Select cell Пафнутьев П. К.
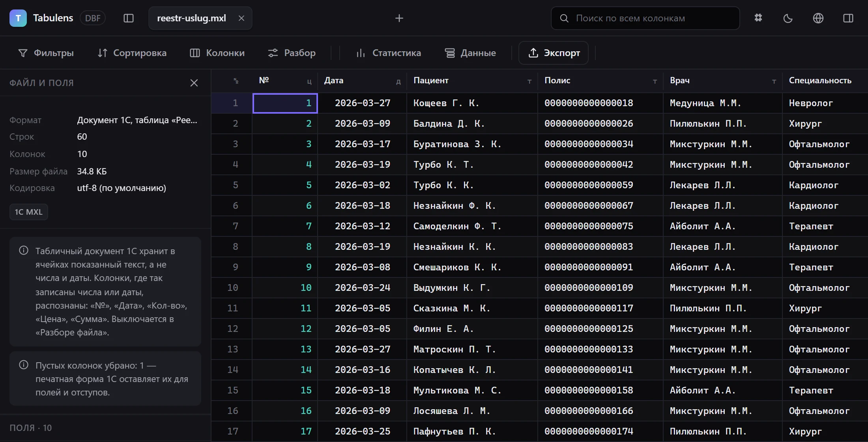The height and width of the screenshot is (442, 868). tap(472, 431)
